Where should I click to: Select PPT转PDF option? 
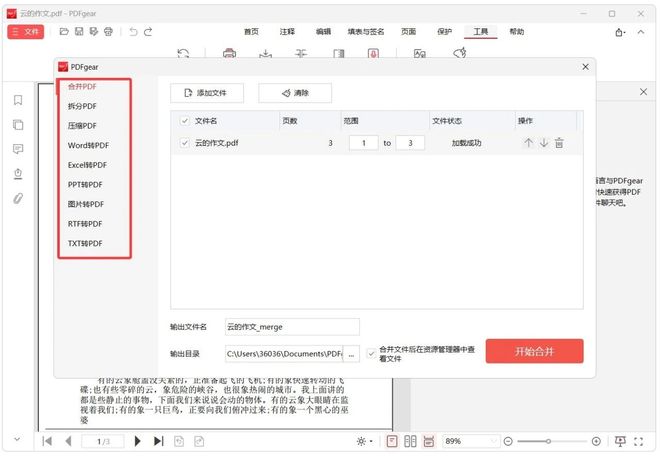click(x=85, y=184)
